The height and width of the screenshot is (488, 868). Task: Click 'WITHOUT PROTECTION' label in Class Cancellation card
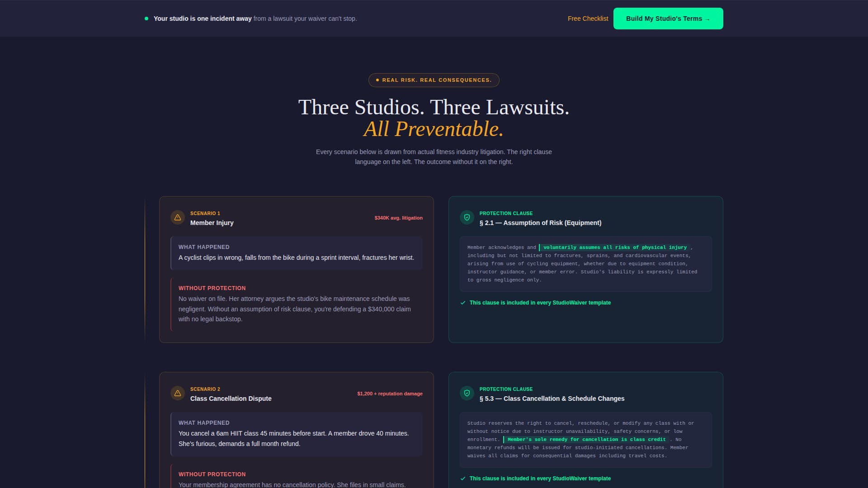click(x=212, y=474)
